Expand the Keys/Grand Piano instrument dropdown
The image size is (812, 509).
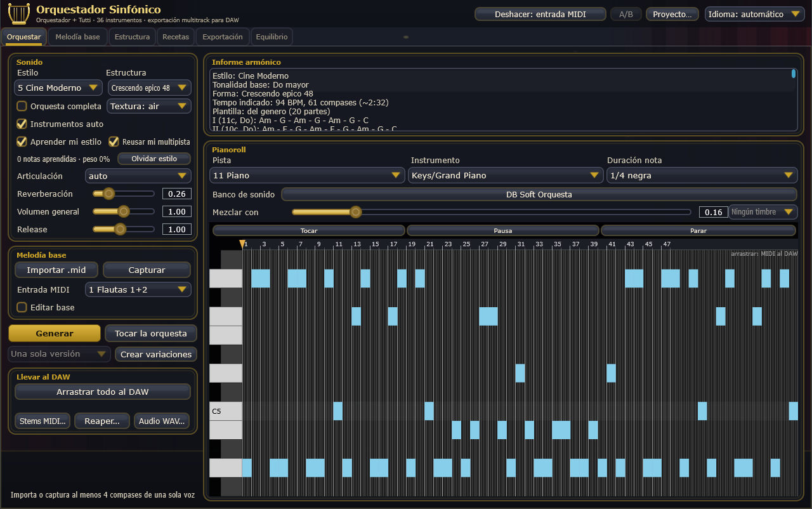click(x=506, y=175)
